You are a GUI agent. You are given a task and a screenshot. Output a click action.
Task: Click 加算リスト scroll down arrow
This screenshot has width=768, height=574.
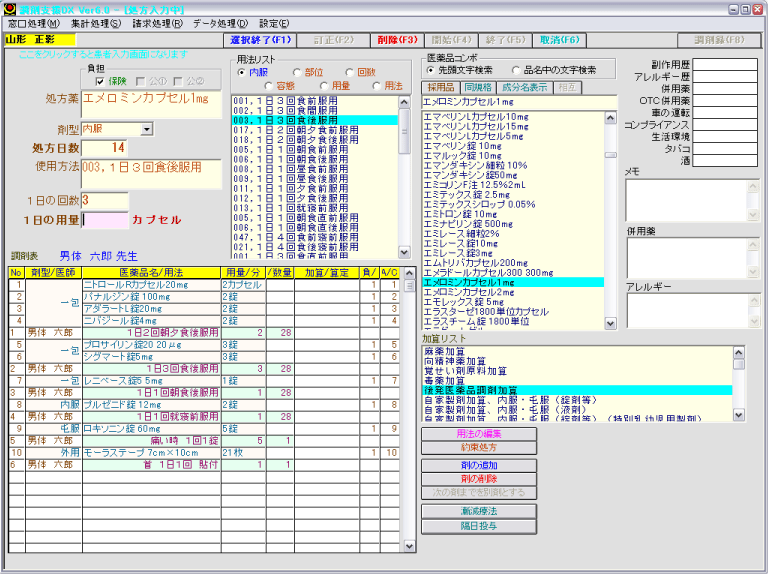739,415
